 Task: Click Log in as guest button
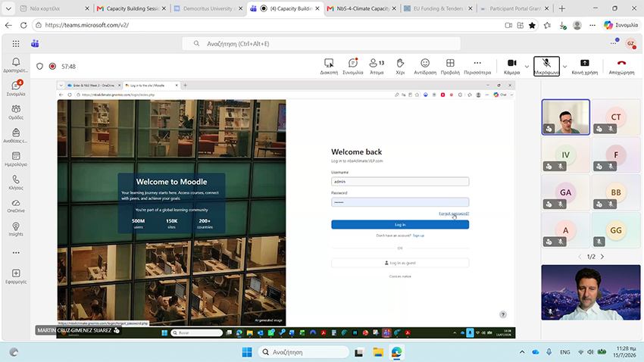click(x=400, y=263)
